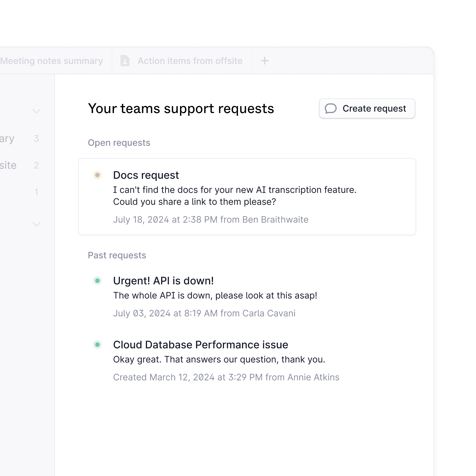Click the Past requests section heading

click(x=117, y=255)
